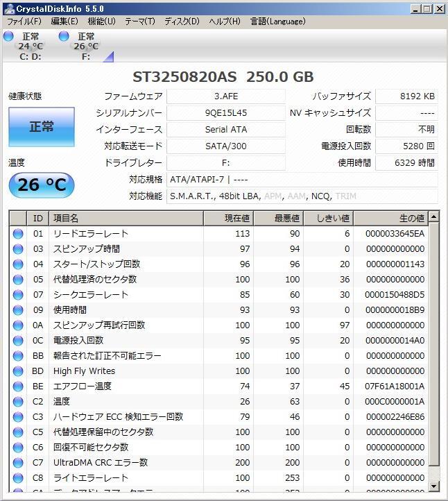This screenshot has width=448, height=501.
Task: Open the ファイル(F) menu
Action: [24, 22]
